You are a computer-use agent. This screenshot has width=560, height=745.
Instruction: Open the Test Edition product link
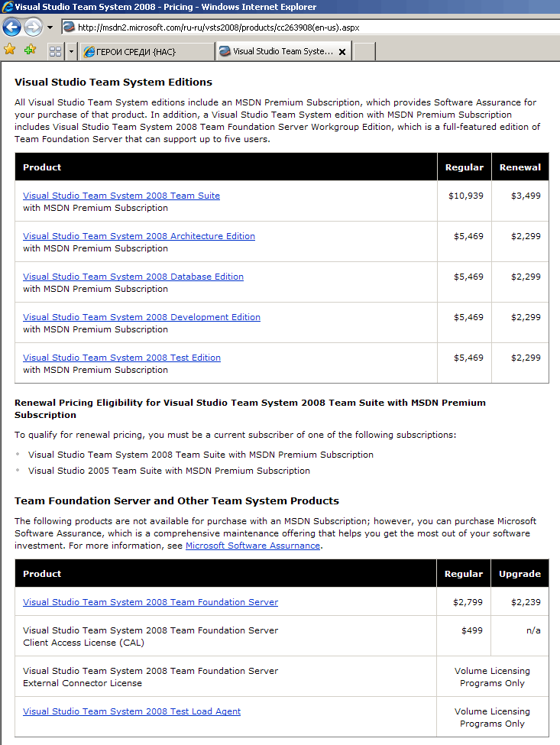click(x=121, y=358)
